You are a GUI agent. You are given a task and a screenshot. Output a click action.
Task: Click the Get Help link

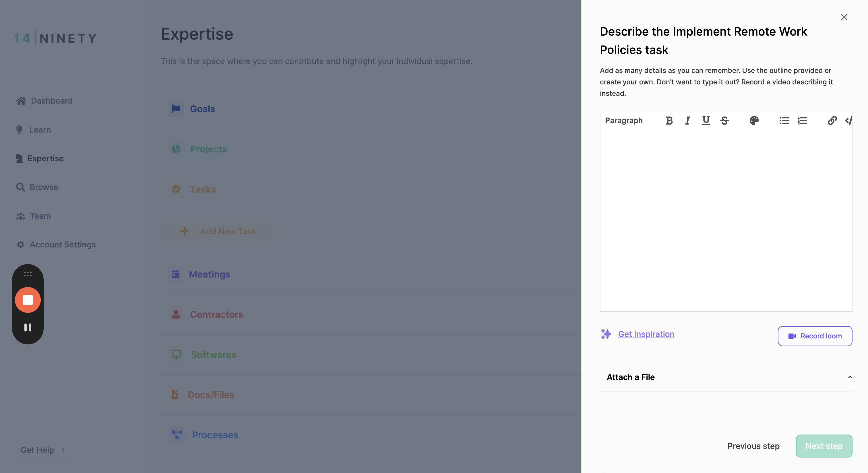pyautogui.click(x=37, y=450)
